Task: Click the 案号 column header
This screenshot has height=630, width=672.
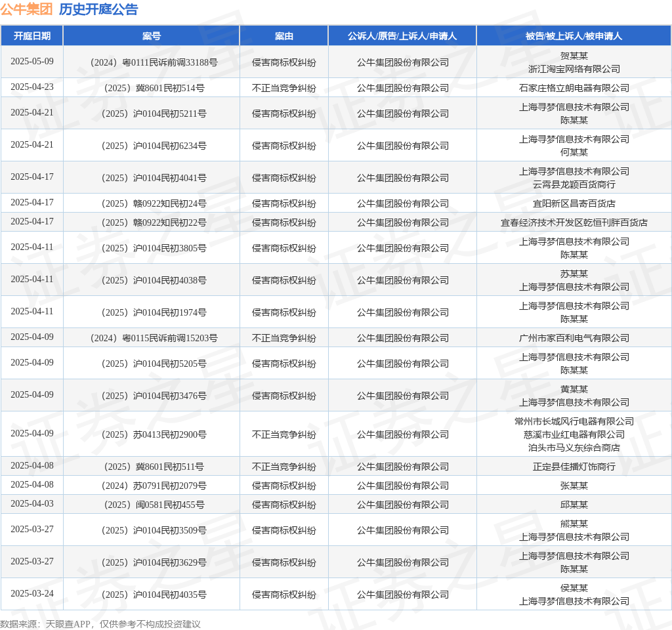Action: coord(152,36)
